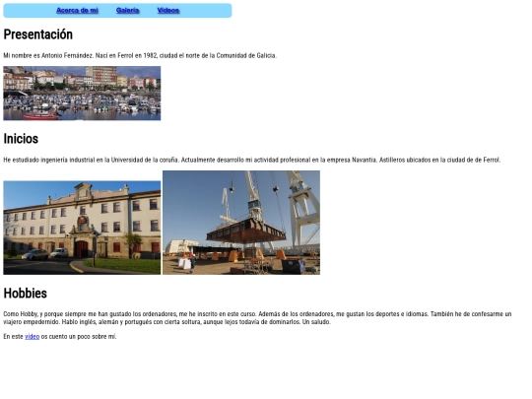Select the Presentación heading
Screen dimensions: 532x399
click(x=38, y=34)
